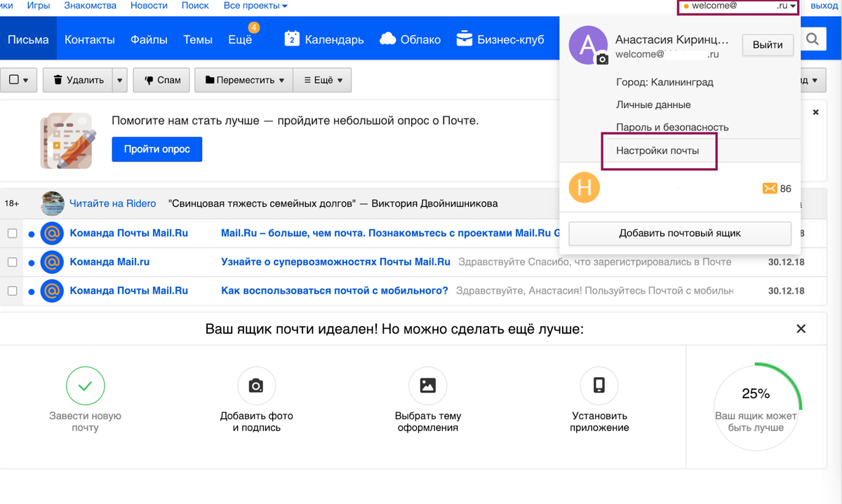This screenshot has width=842, height=504.
Task: Click unread dot of Как воспользоваться почтой message
Action: (31, 292)
